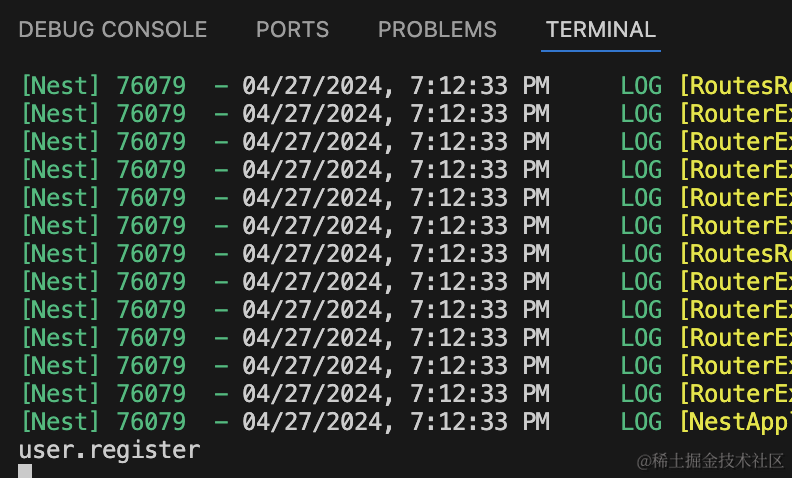Show the PROBLEMS tab
Viewport: 792px width, 478px height.
[x=437, y=29]
